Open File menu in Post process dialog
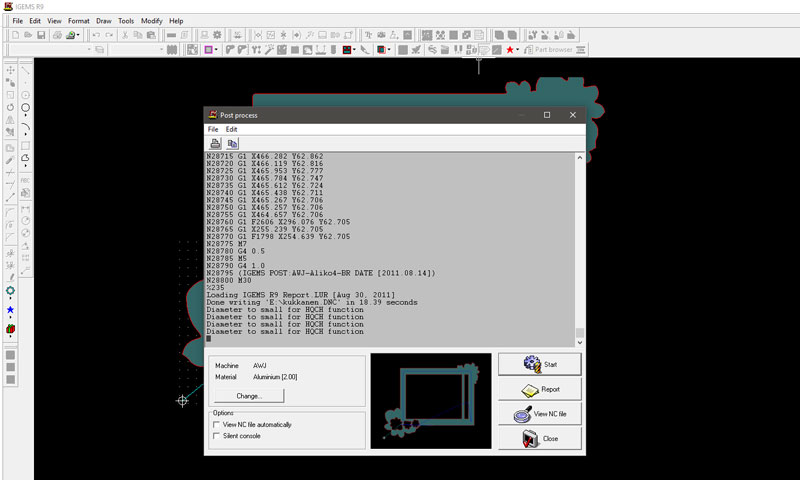 [x=213, y=129]
